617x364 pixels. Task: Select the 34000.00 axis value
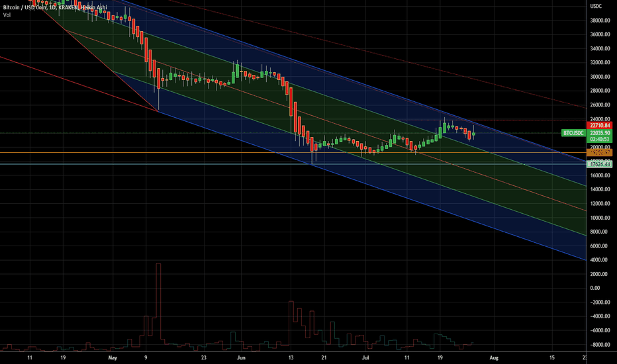600,49
